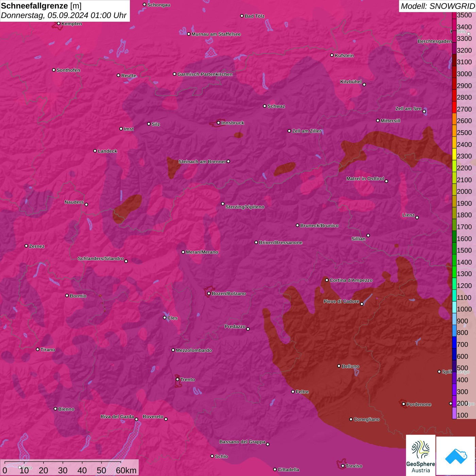Click the Murnau am Staffelsee label
The image size is (476, 476).
pyautogui.click(x=216, y=34)
